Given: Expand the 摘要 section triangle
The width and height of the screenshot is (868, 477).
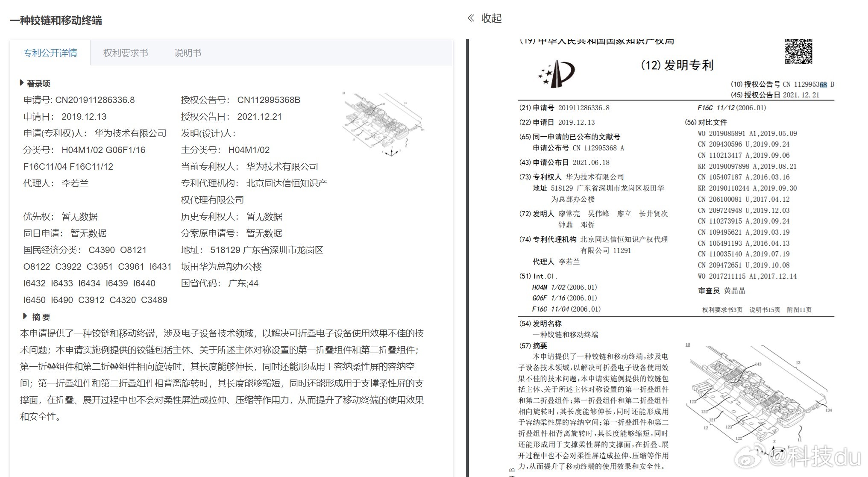Looking at the screenshot, I should (x=25, y=316).
